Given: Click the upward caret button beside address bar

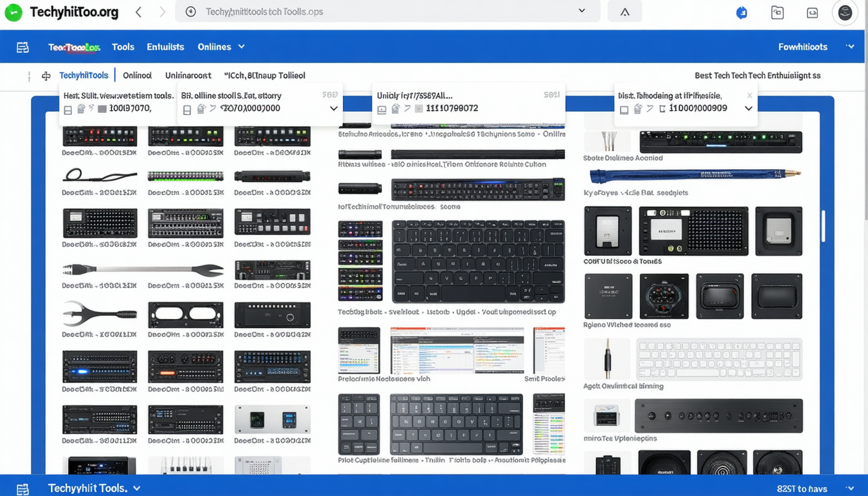Looking at the screenshot, I should click(x=625, y=12).
